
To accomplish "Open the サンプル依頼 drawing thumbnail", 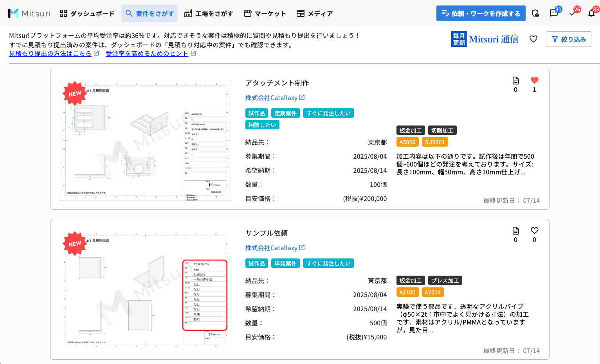I will point(146,290).
